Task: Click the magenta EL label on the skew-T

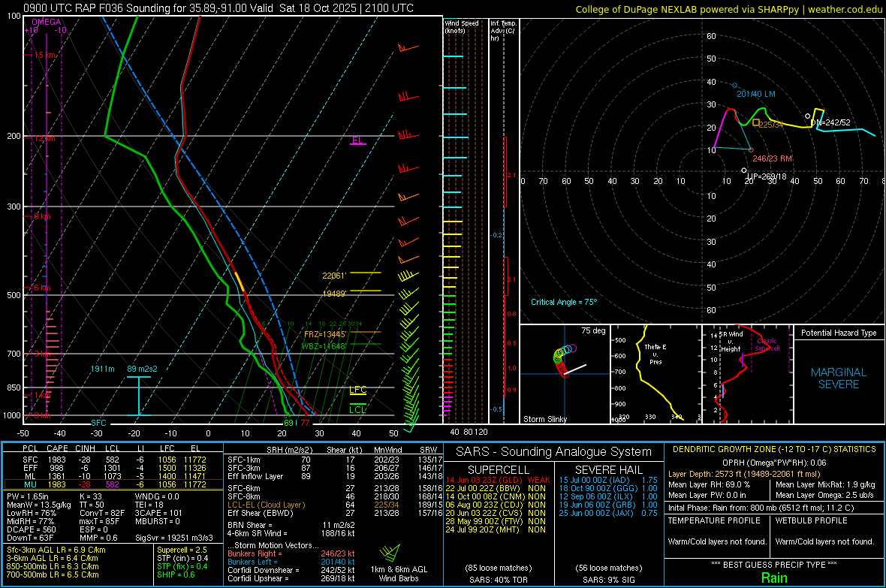Action: [357, 140]
